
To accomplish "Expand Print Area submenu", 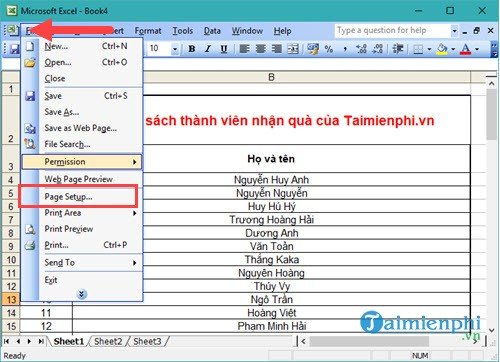I will pyautogui.click(x=82, y=213).
